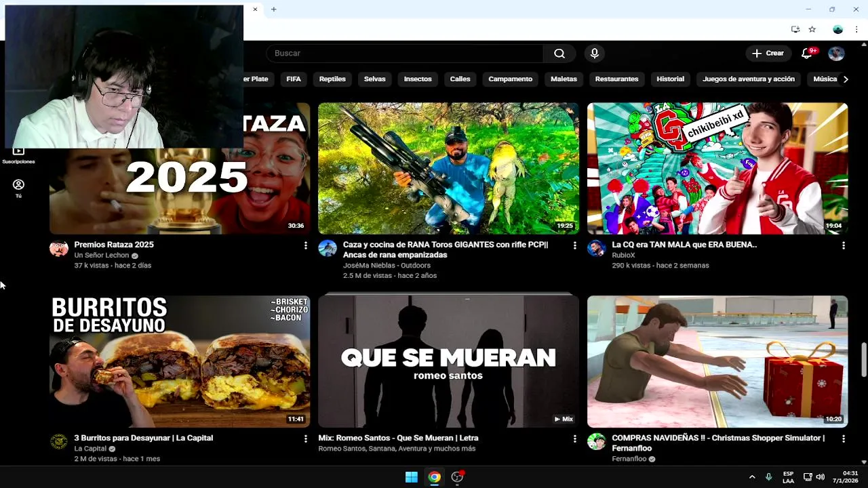Select the Selvas filter chip

pos(374,79)
